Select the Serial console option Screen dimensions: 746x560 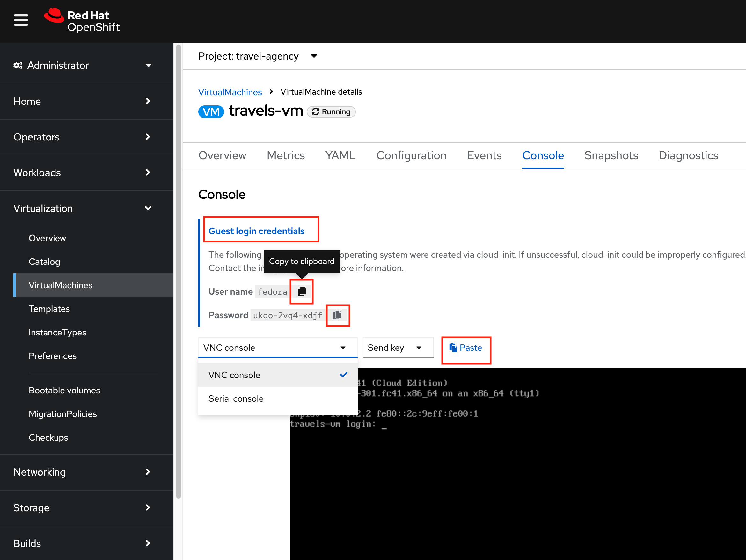point(278,398)
